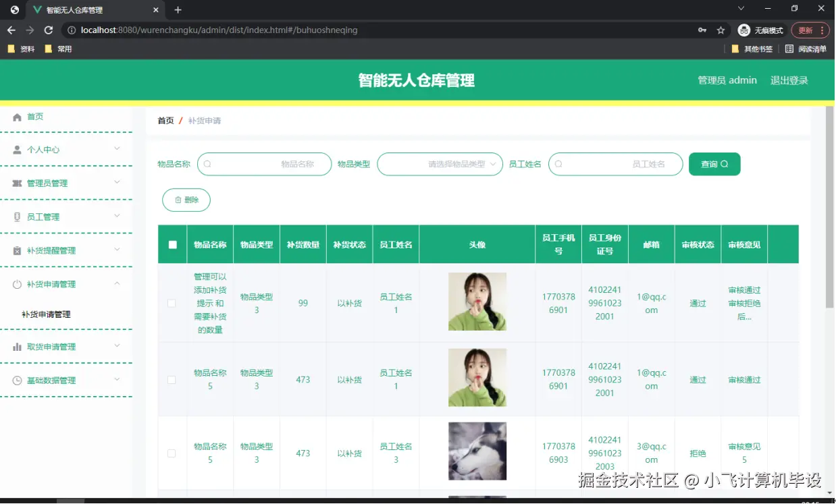Screen dimensions: 836x504
Task: Click the home icon beside 首页 in sidebar
Action: pos(18,117)
